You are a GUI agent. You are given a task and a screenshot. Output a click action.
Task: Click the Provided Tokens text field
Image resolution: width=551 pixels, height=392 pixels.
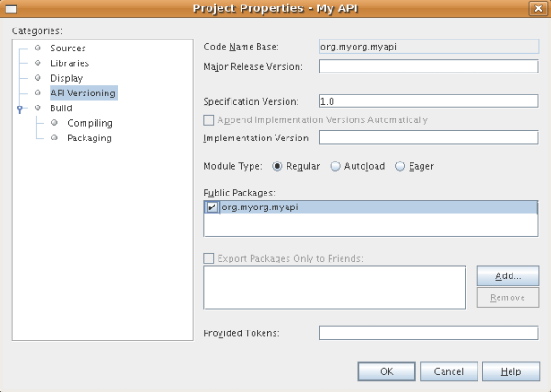click(427, 332)
